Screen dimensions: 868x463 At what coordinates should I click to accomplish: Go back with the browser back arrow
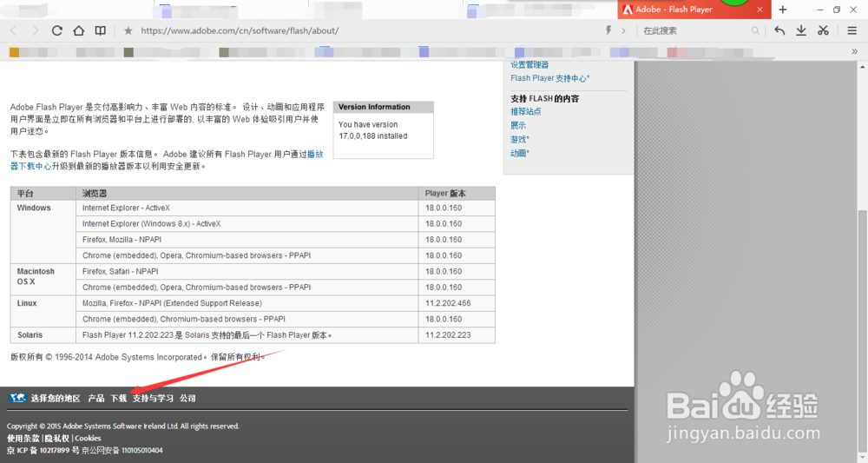click(14, 31)
